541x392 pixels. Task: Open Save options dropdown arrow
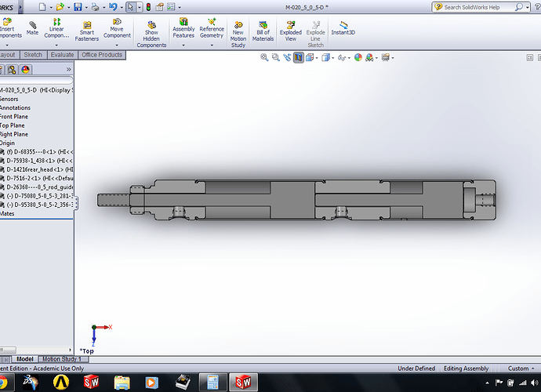[x=86, y=7]
